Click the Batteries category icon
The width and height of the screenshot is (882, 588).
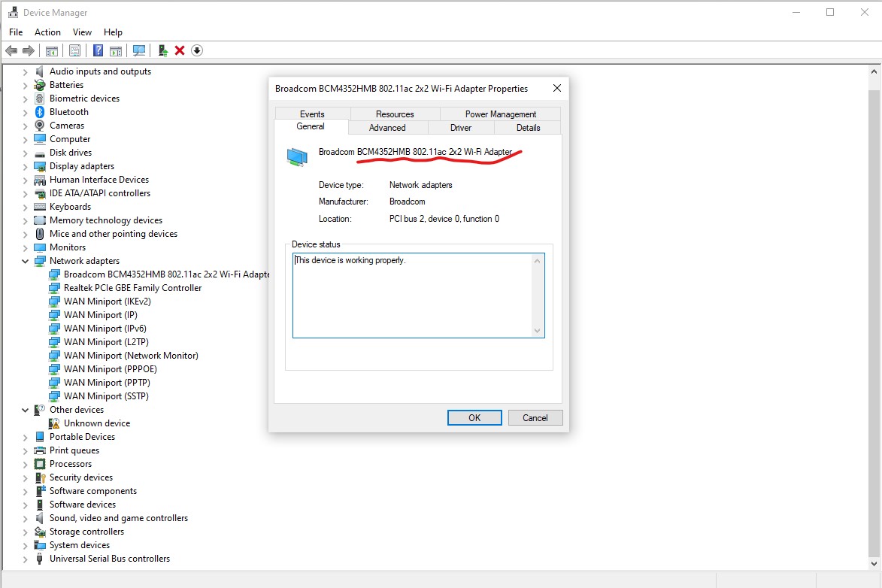tap(39, 85)
